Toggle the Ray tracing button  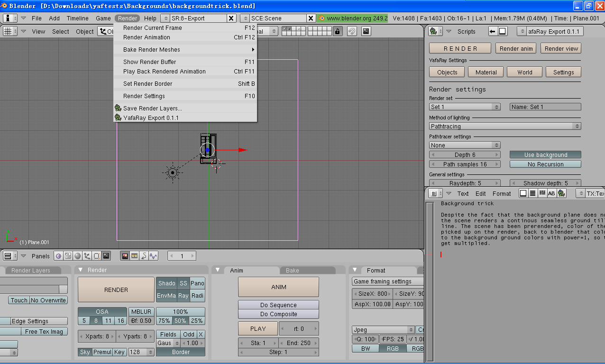point(183,295)
